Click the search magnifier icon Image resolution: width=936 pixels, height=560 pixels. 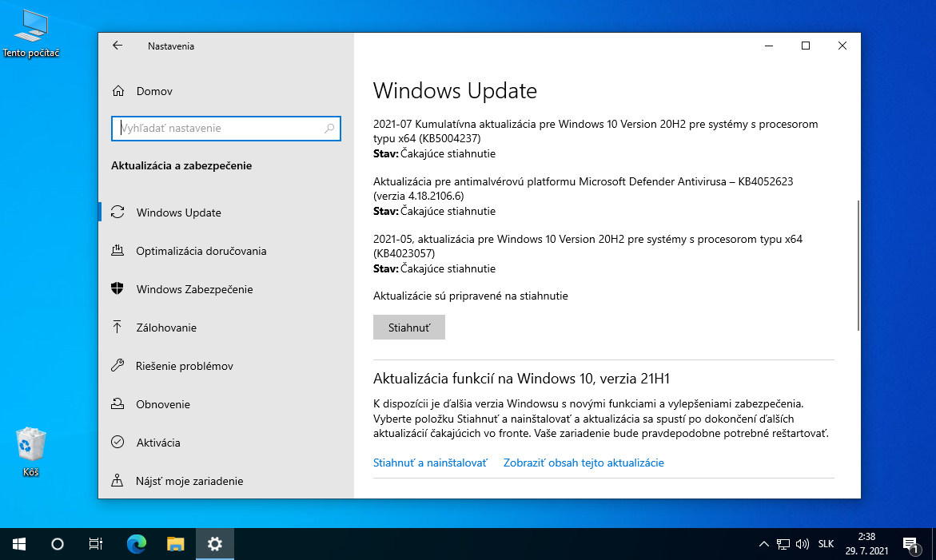[329, 128]
